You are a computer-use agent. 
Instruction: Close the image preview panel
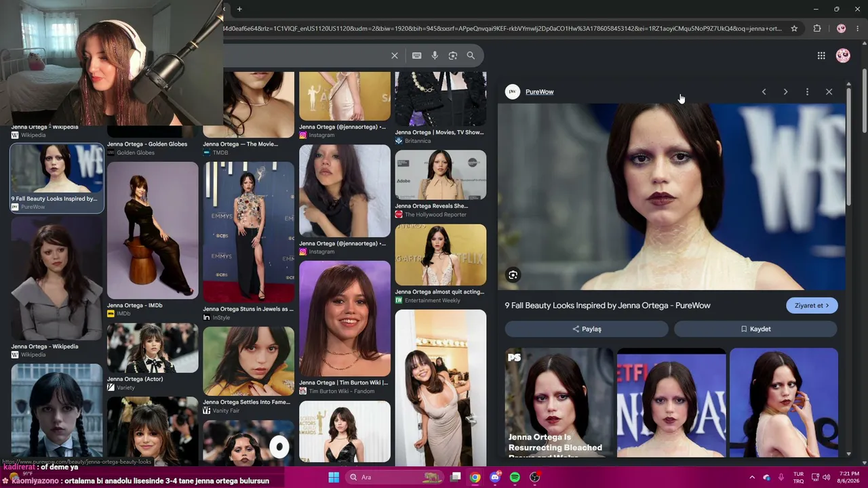point(829,91)
